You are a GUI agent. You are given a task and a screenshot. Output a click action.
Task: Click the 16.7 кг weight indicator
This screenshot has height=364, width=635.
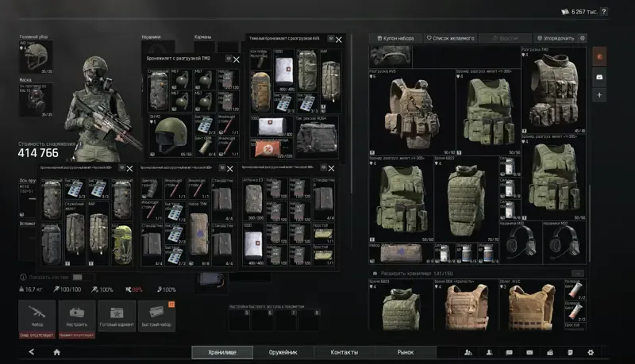click(31, 289)
